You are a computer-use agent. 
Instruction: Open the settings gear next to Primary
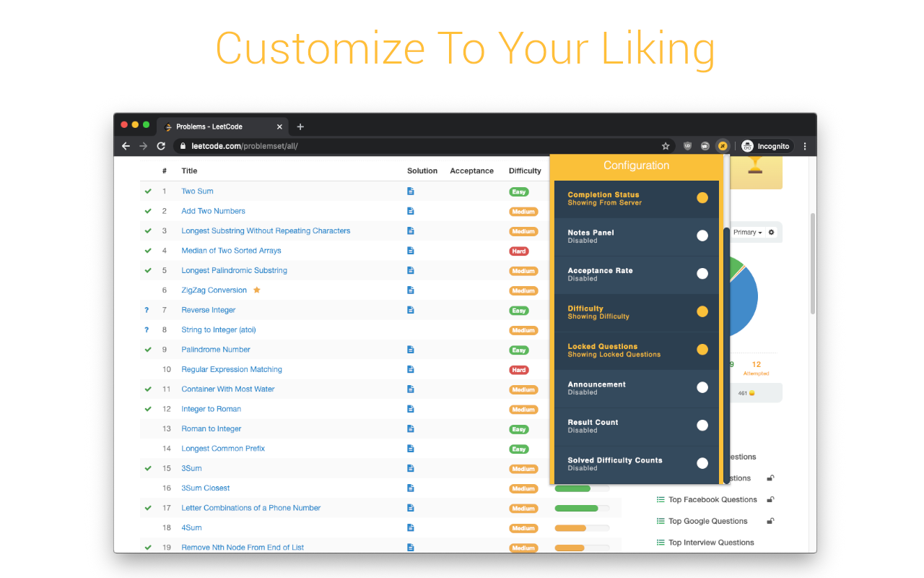pyautogui.click(x=771, y=232)
